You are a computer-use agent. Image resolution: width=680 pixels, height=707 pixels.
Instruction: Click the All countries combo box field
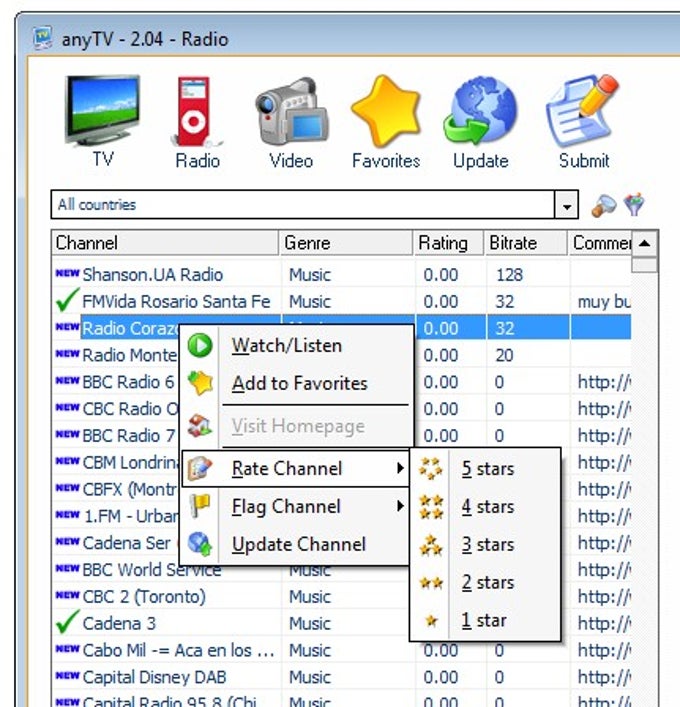click(x=314, y=205)
